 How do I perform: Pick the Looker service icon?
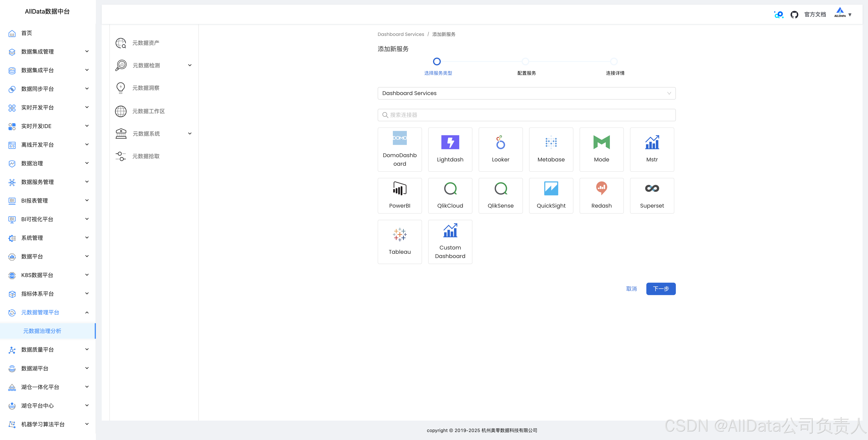[500, 142]
